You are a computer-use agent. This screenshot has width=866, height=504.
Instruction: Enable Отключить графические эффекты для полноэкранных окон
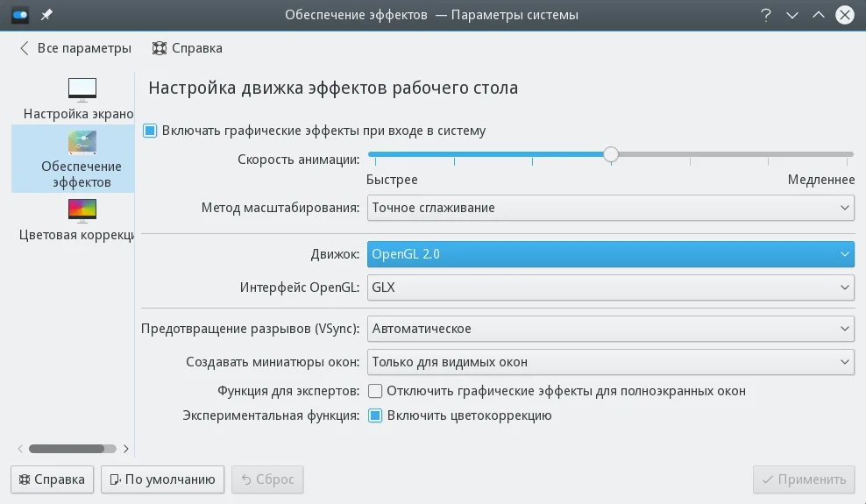pyautogui.click(x=375, y=391)
